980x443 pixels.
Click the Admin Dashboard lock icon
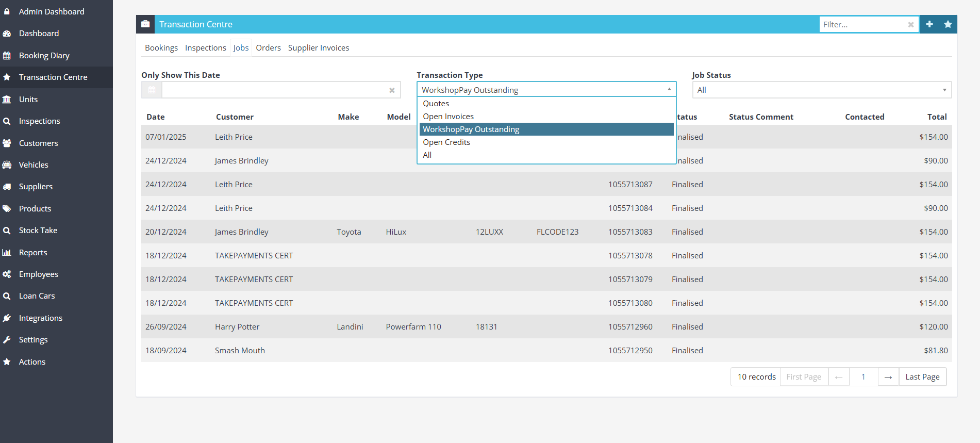pyautogui.click(x=7, y=11)
